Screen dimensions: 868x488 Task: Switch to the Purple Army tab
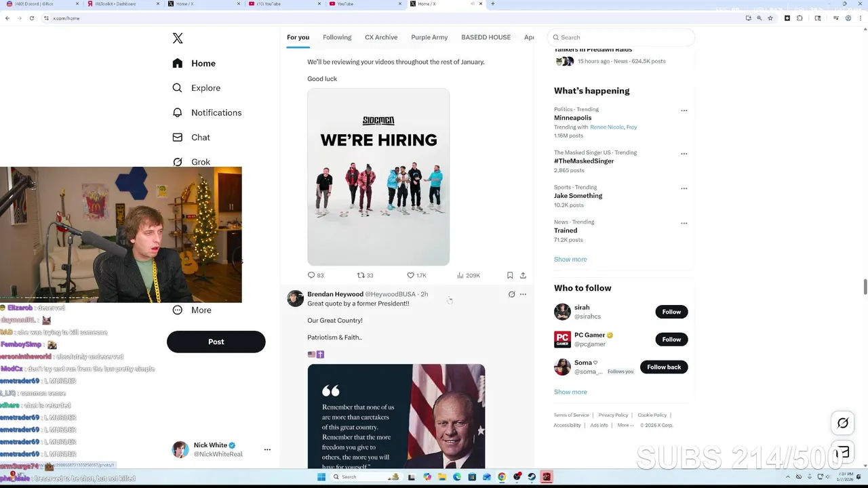coord(429,37)
